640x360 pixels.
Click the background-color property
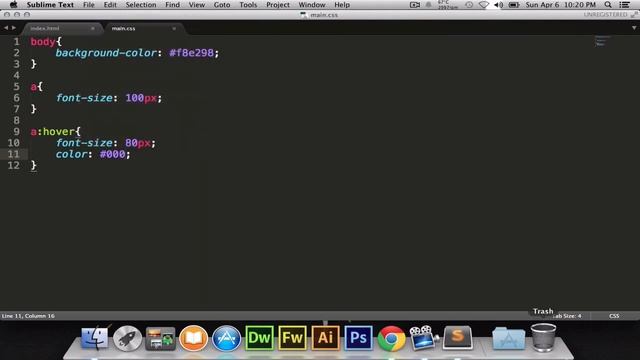click(106, 53)
